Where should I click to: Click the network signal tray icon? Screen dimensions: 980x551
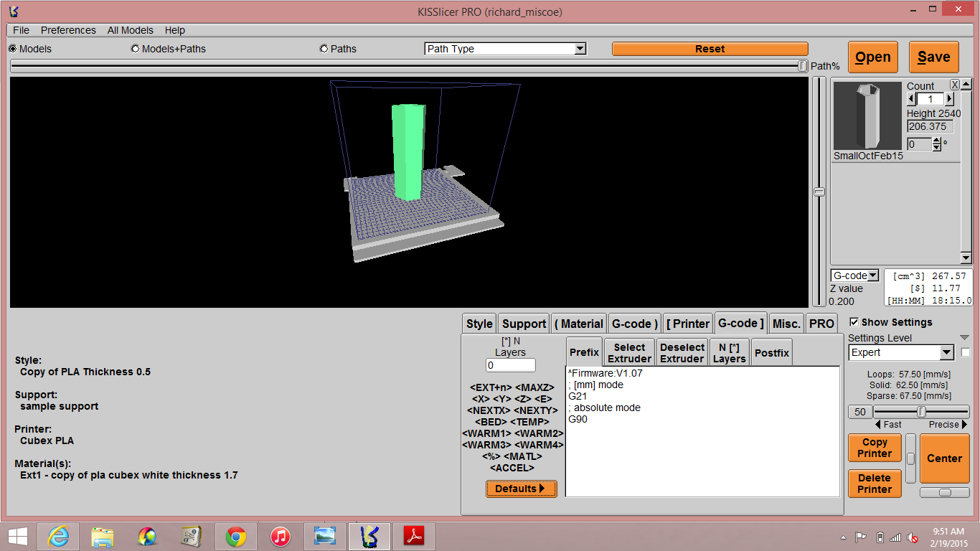(x=895, y=537)
